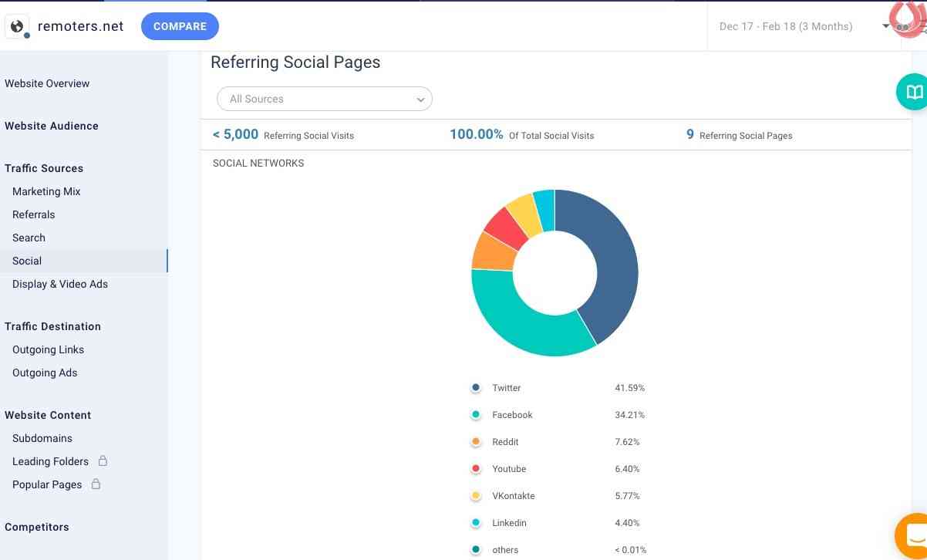The height and width of the screenshot is (560, 927).
Task: Open the Dec 17 - Feb 18 date selector
Action: (785, 26)
